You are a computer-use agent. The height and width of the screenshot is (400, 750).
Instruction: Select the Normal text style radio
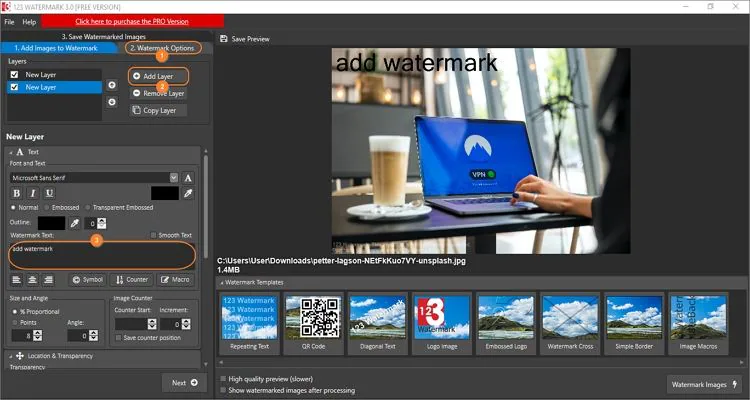click(x=13, y=208)
